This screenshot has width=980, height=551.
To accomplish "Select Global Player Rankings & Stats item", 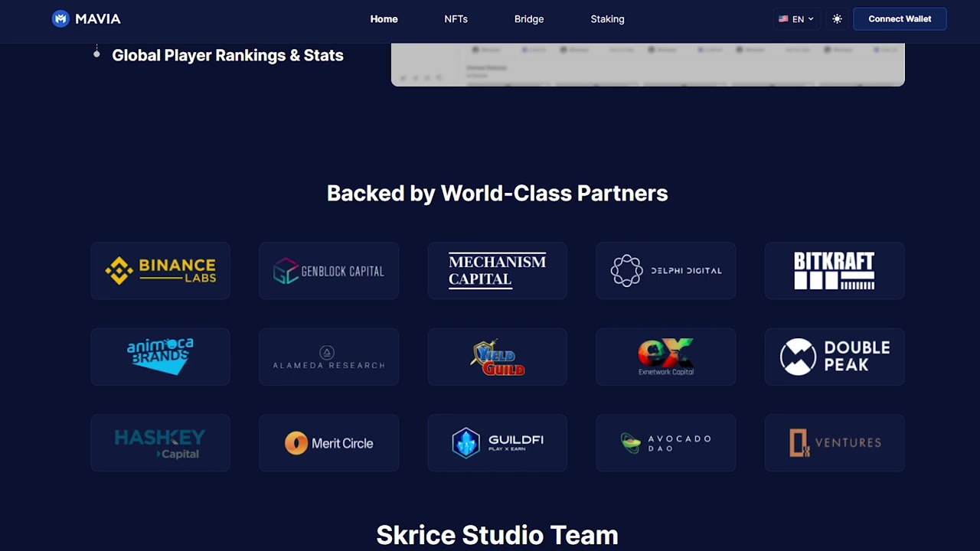I will pyautogui.click(x=227, y=55).
